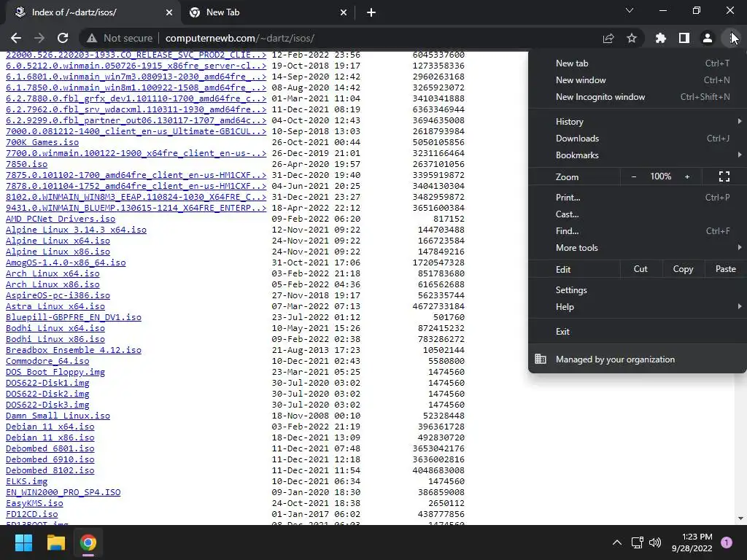
Task: Open the 700K_Games.iso link
Action: [x=42, y=142]
